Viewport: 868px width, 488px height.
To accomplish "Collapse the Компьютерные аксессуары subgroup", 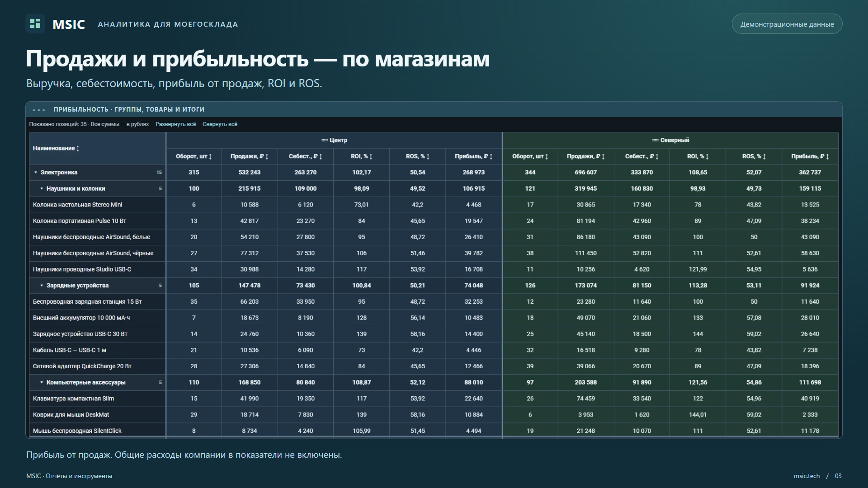I will pos(42,383).
